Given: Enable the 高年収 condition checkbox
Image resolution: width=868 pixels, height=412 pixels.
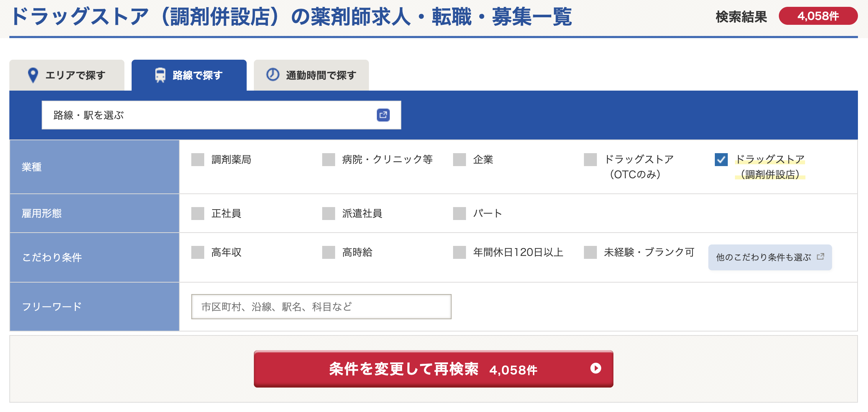Looking at the screenshot, I should click(x=198, y=252).
